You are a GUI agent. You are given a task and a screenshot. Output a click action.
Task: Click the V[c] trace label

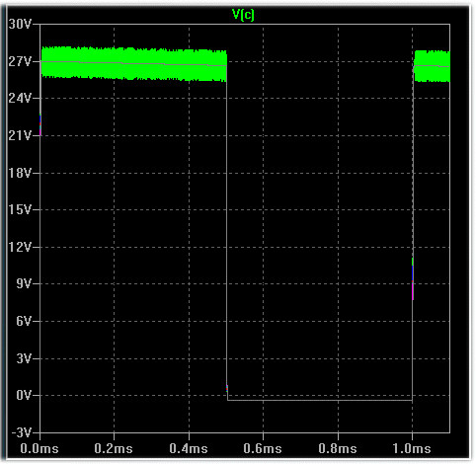pos(243,15)
